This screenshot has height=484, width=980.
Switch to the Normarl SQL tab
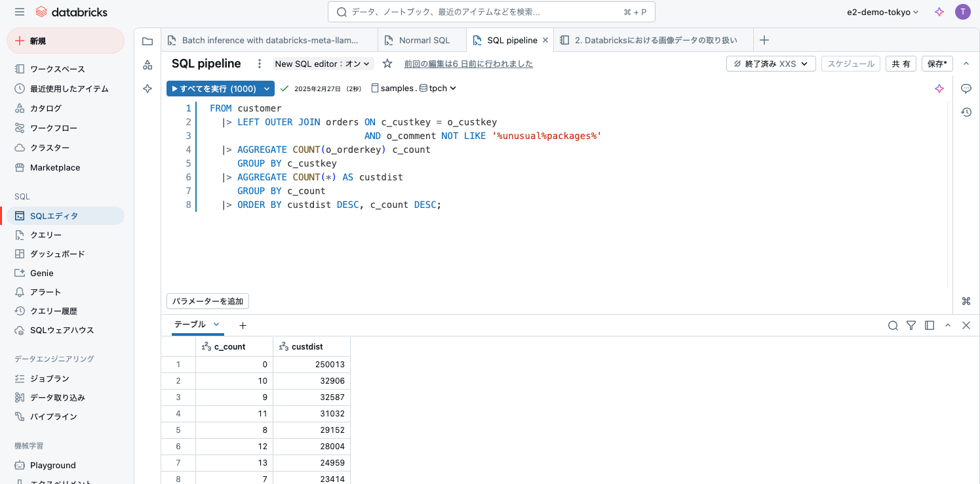coord(422,40)
